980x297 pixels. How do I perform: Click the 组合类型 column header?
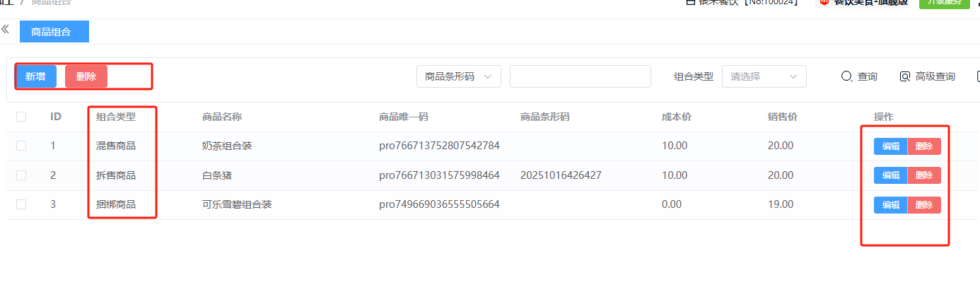tap(116, 117)
